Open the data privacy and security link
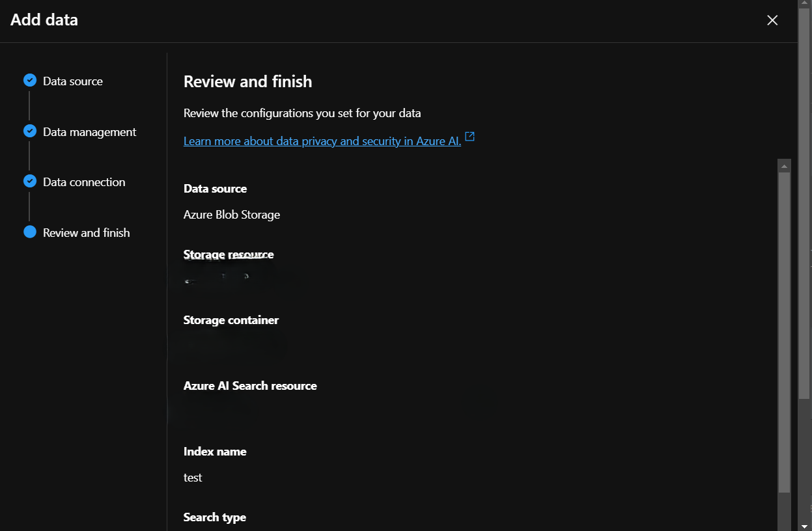812x531 pixels. pyautogui.click(x=322, y=141)
